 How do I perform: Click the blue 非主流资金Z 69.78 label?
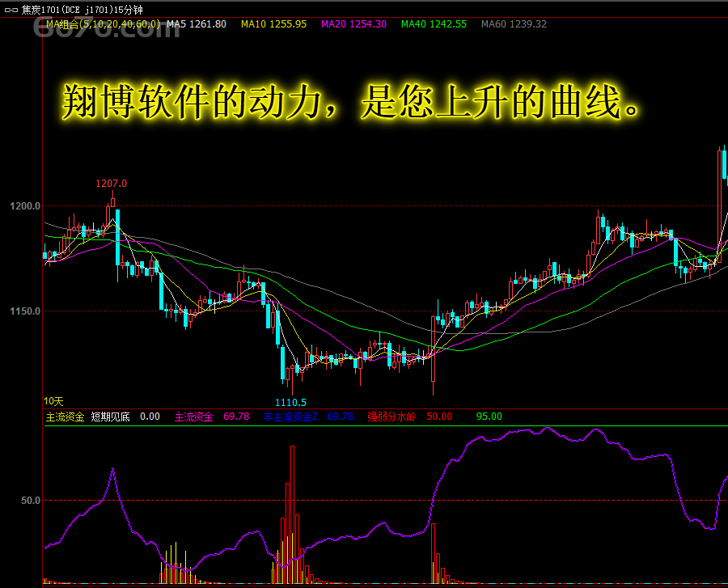point(308,417)
